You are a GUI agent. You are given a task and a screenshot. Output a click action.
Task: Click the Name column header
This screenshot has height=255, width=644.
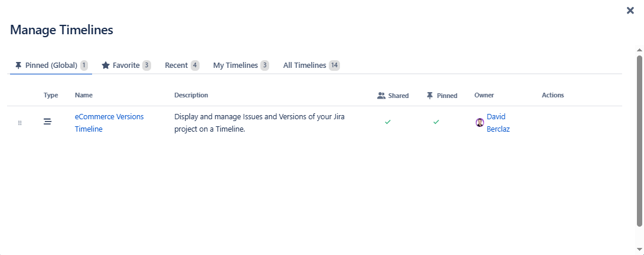coord(84,95)
